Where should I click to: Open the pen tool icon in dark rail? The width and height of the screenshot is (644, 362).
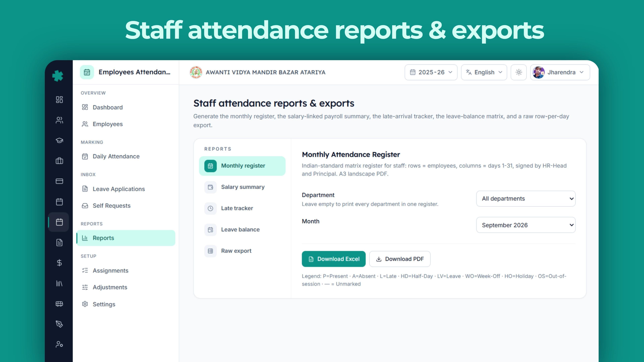click(59, 324)
